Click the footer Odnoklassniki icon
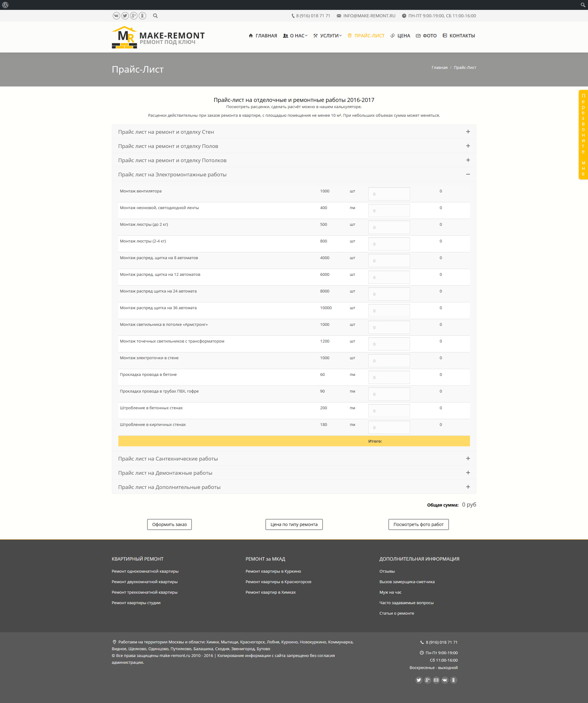This screenshot has height=703, width=588. tap(453, 680)
